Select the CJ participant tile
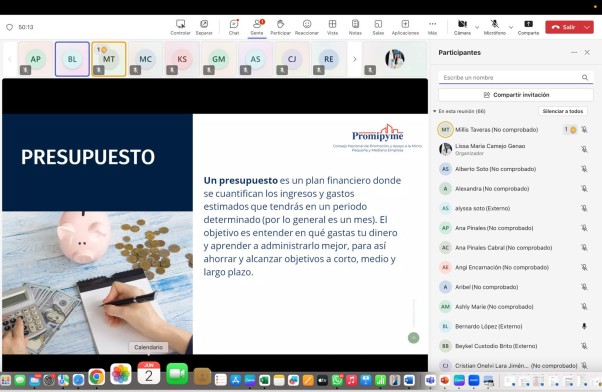This screenshot has width=602, height=392. point(292,59)
